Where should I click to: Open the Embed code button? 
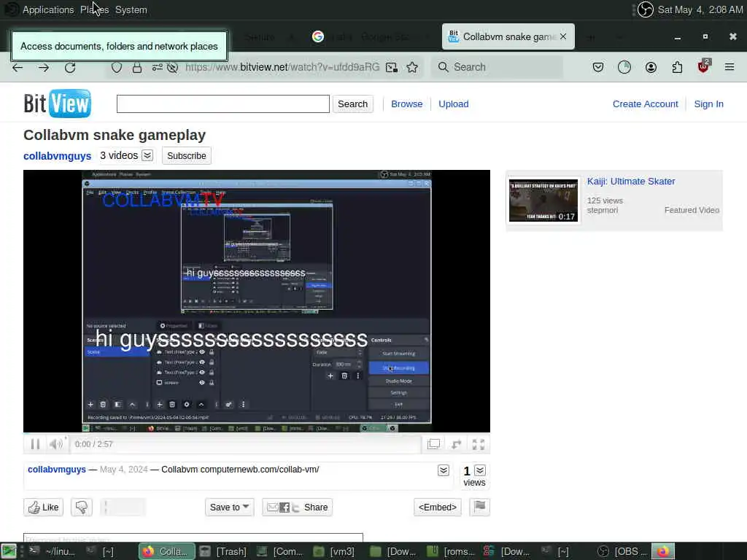click(438, 507)
